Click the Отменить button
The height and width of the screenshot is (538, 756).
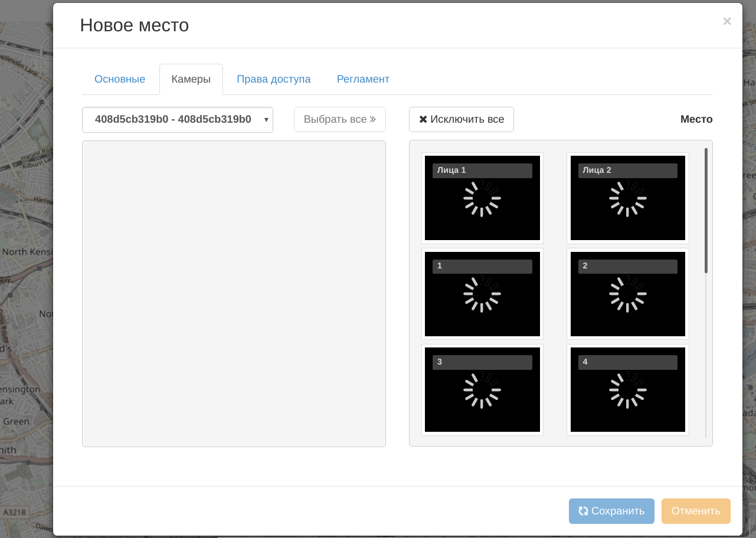point(696,511)
